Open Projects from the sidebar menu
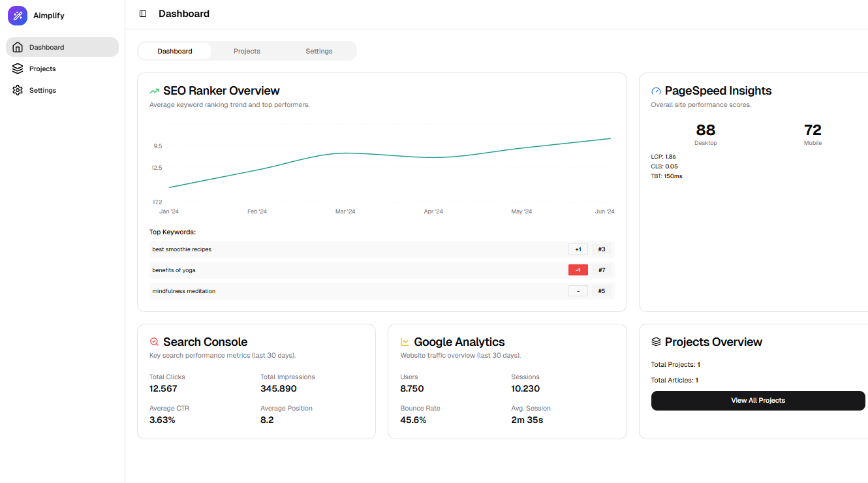Screen dimensions: 868x483 (42, 69)
